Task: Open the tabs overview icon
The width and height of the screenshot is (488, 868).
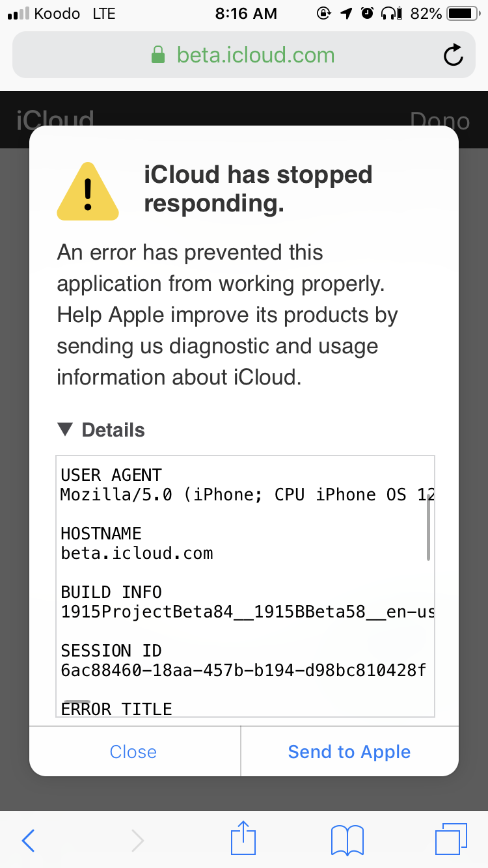Action: [451, 839]
